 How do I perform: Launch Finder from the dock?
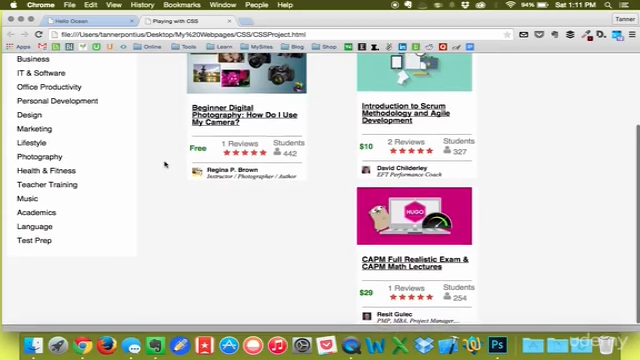(x=33, y=346)
